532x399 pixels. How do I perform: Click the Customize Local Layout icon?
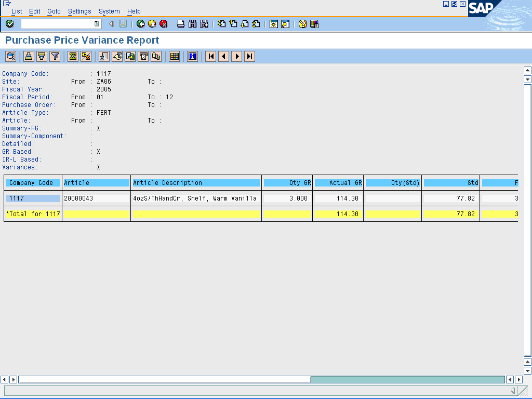coord(314,24)
